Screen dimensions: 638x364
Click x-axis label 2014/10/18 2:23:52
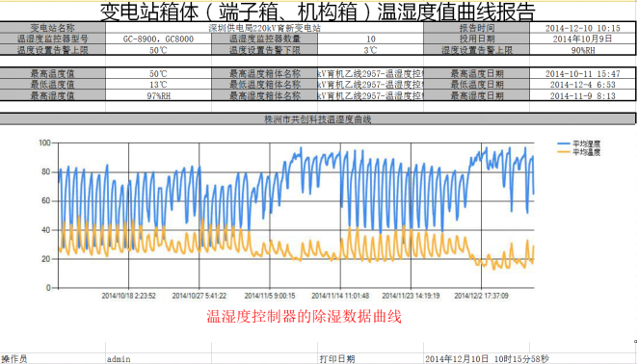pos(128,296)
